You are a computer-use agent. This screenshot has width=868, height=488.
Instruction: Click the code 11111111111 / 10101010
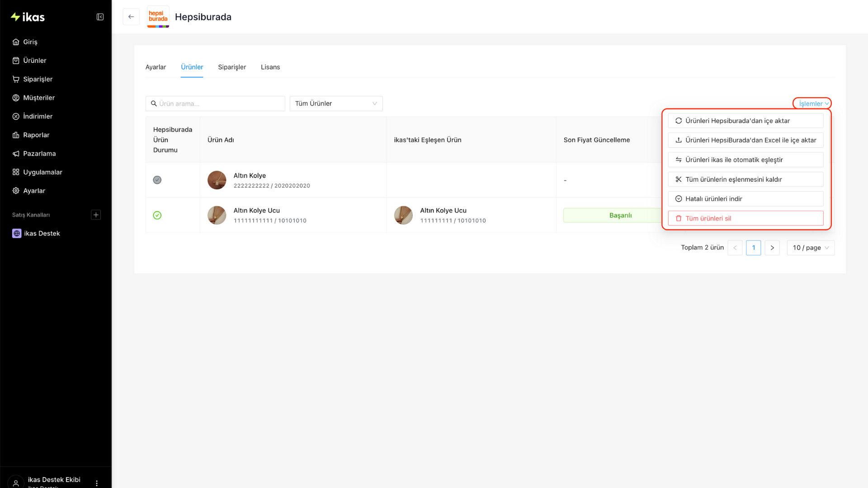270,221
